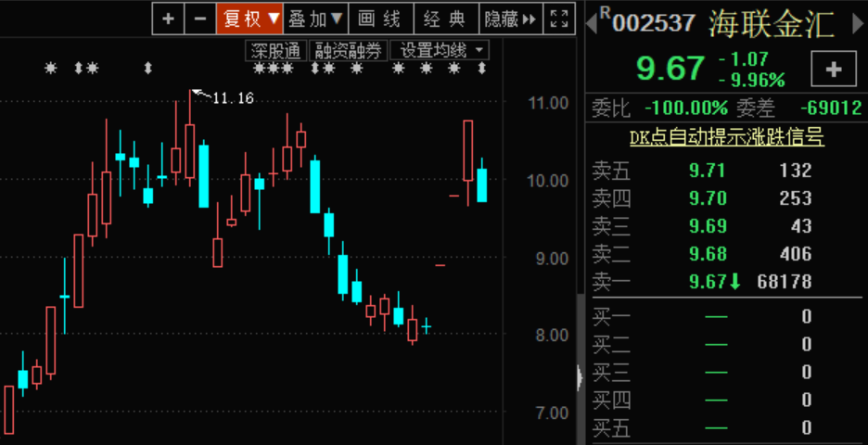Open 叠加 overlay dropdown
The width and height of the screenshot is (868, 445).
315,19
